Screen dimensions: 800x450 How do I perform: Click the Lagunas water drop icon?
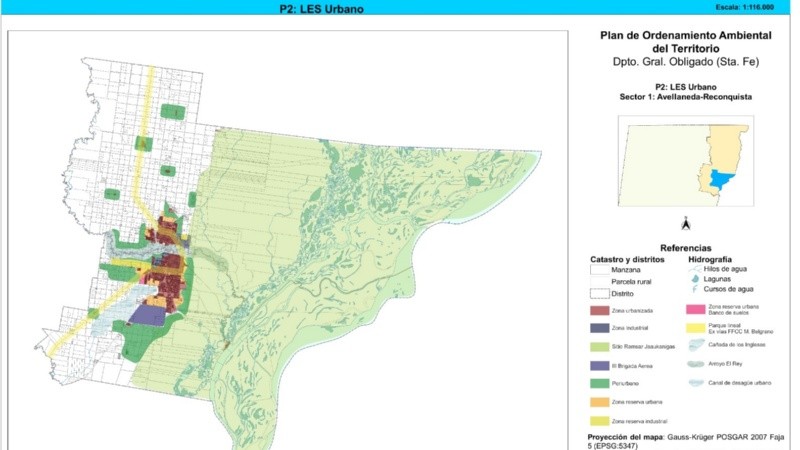click(696, 279)
